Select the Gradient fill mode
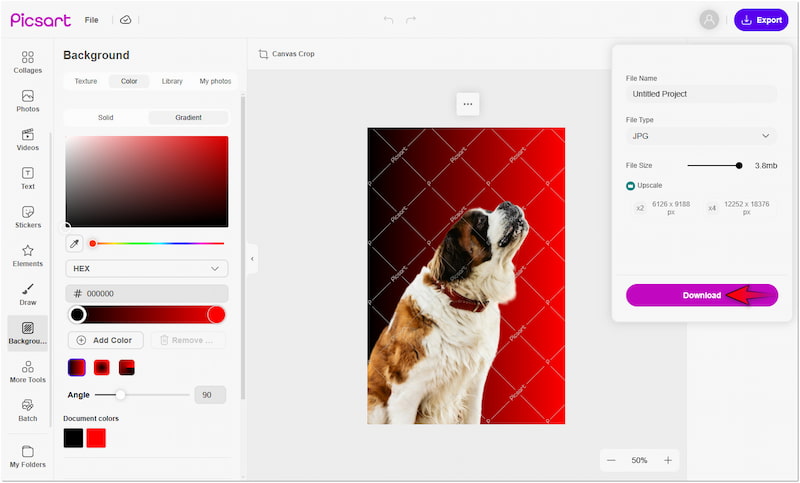Viewport: 800px width, 483px height. tap(188, 118)
